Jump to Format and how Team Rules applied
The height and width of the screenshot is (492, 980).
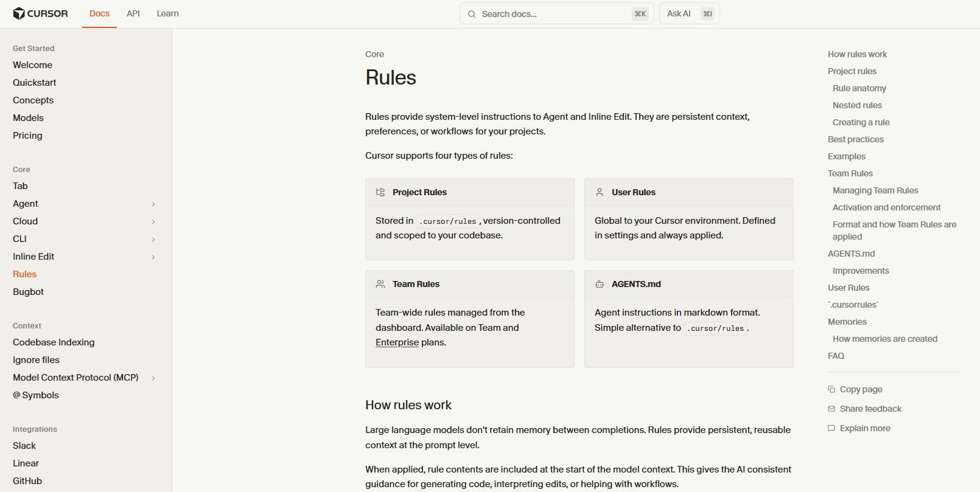(895, 230)
